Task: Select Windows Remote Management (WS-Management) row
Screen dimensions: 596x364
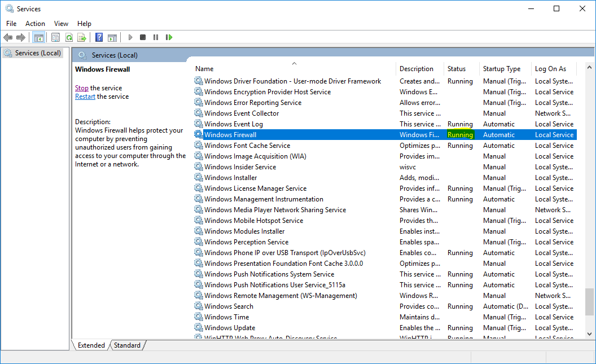Action: coord(385,296)
